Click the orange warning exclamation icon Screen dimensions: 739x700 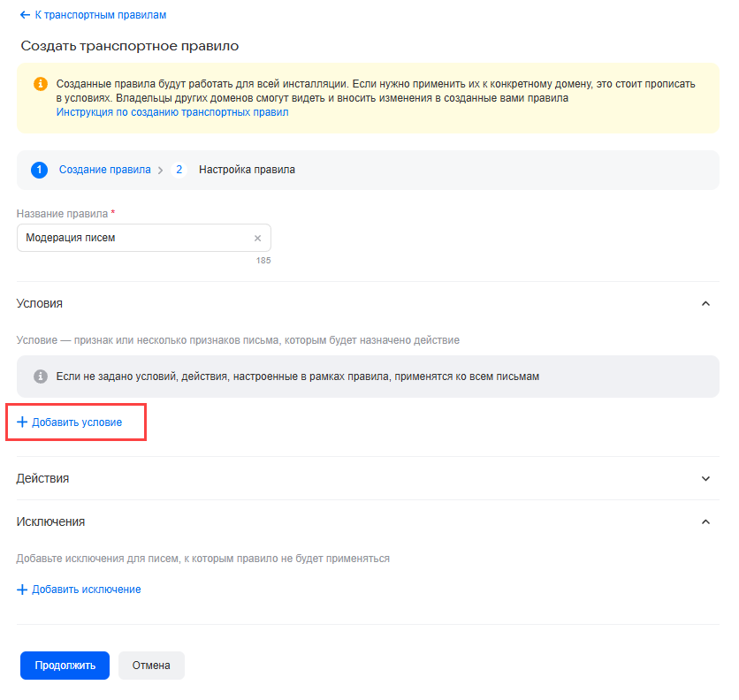pos(41,84)
